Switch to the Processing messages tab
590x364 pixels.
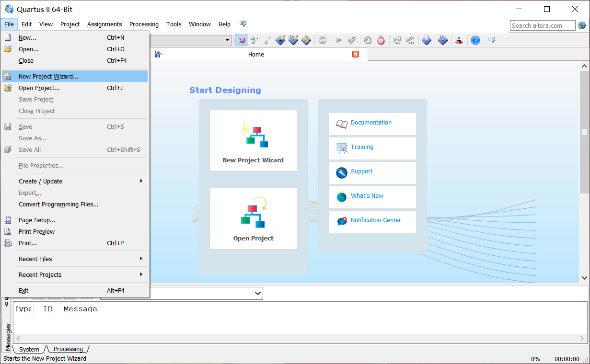pyautogui.click(x=68, y=349)
